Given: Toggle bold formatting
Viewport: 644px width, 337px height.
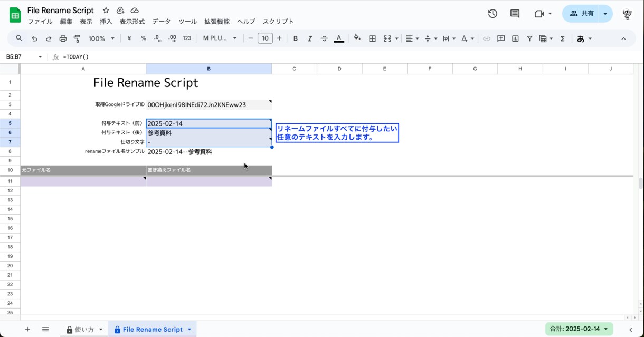Looking at the screenshot, I should point(296,38).
